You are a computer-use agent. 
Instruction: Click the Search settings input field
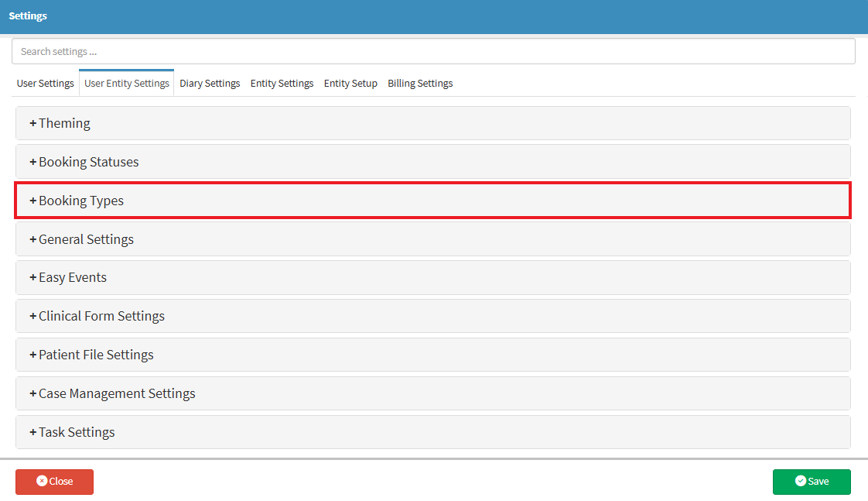(433, 52)
